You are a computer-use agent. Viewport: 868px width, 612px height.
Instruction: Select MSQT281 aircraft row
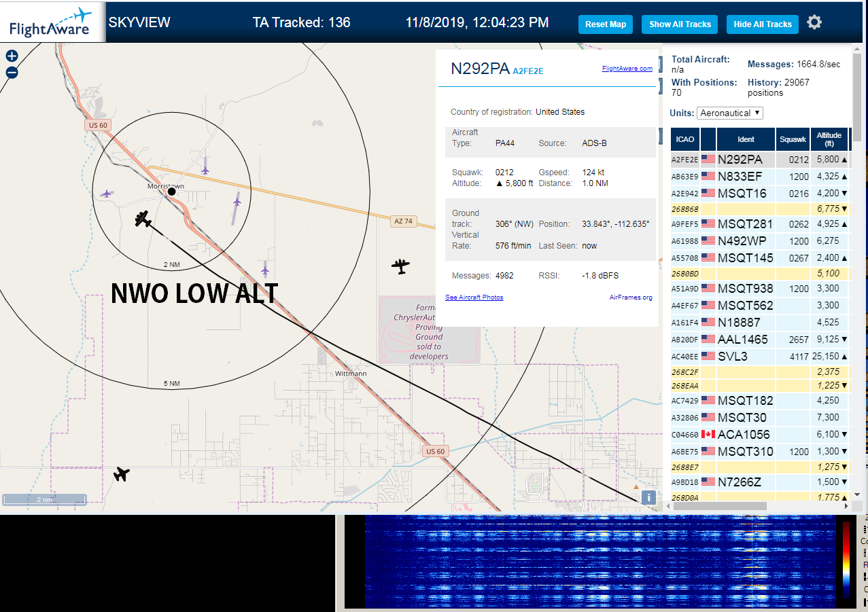759,223
